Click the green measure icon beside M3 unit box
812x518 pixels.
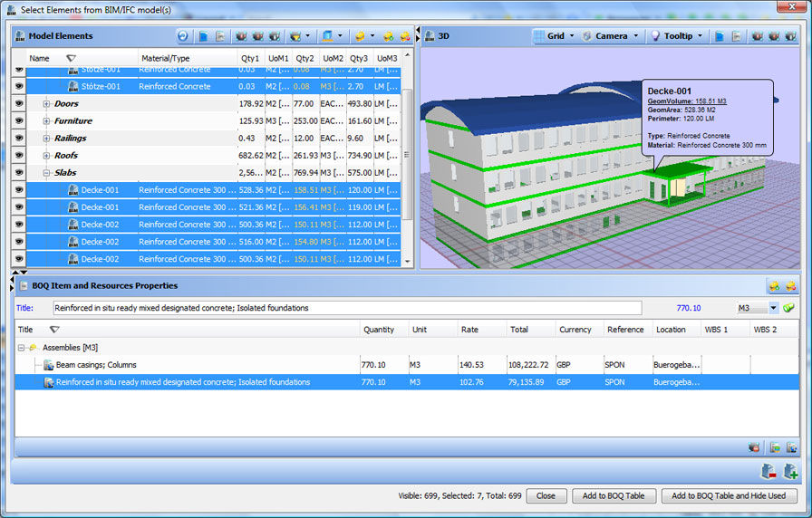789,308
